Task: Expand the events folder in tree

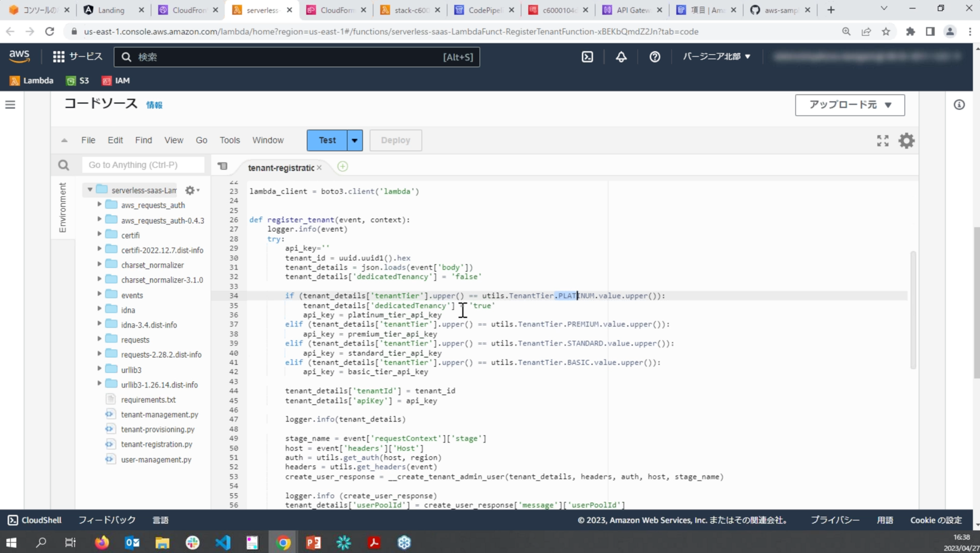Action: coord(99,294)
